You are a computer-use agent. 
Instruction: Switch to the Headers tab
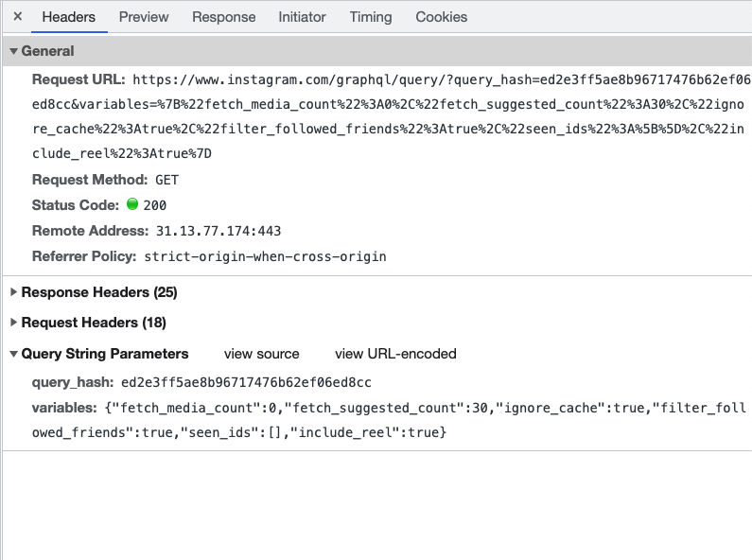(x=69, y=17)
